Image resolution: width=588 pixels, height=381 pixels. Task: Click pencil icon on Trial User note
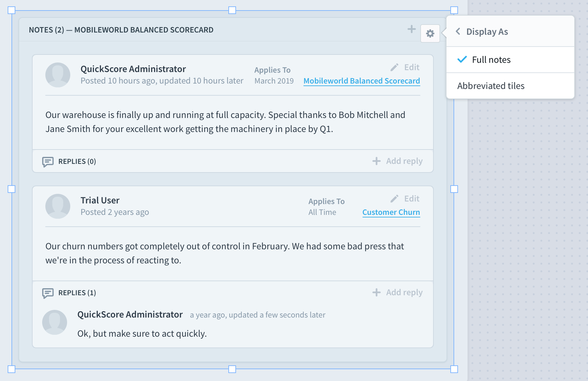[394, 199]
